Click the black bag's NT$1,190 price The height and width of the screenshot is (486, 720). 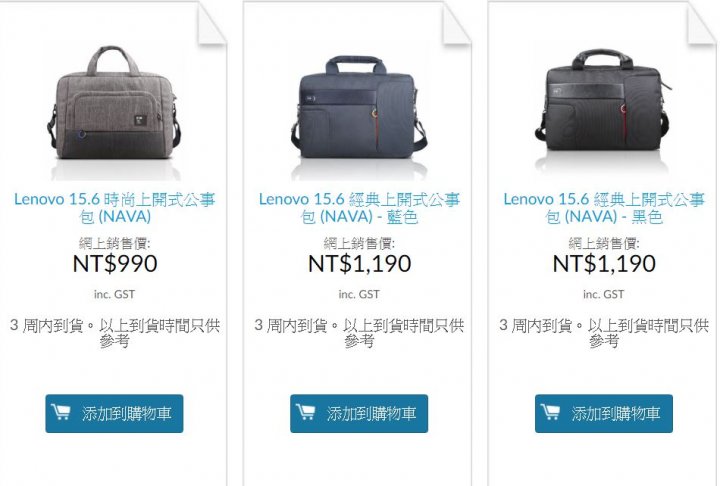coord(604,264)
